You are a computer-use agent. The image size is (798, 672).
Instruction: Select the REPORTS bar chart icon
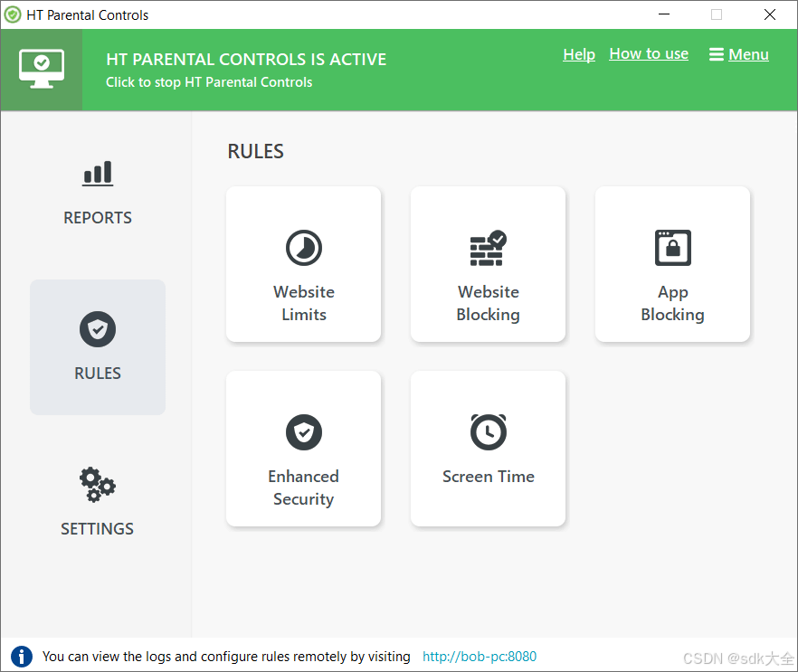point(97,174)
